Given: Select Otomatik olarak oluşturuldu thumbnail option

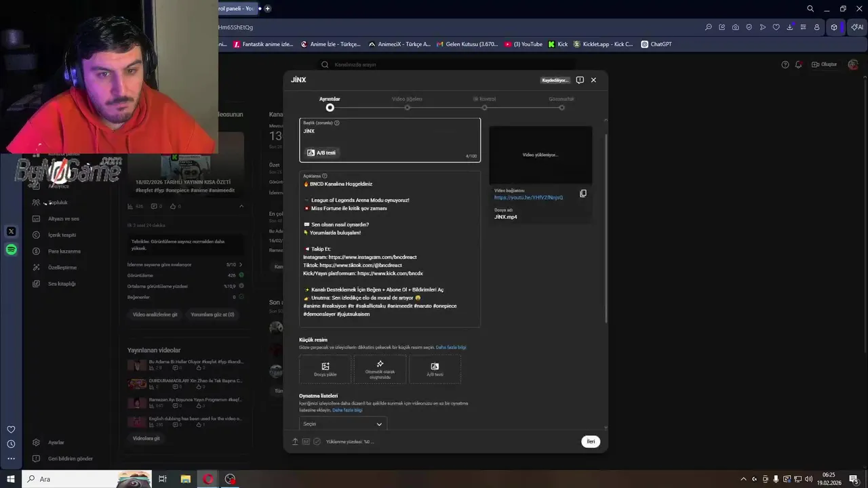Looking at the screenshot, I should [380, 369].
